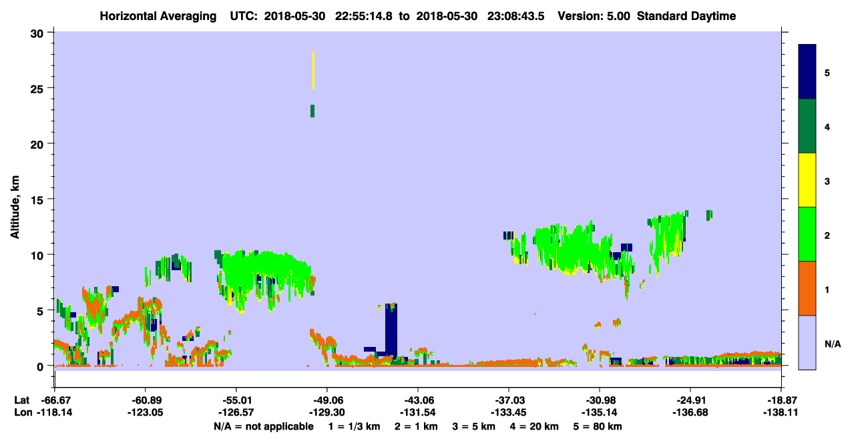Click the bright green color bar segment labeled 2

tap(807, 234)
